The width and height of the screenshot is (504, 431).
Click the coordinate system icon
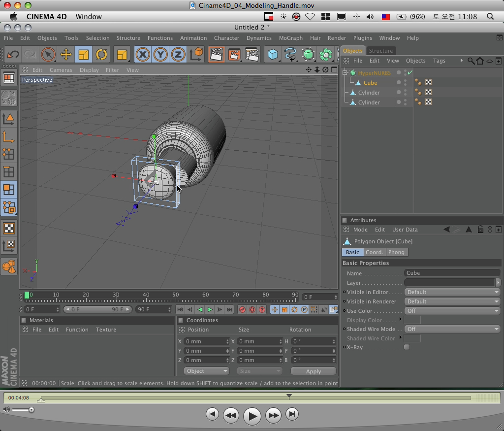click(196, 54)
